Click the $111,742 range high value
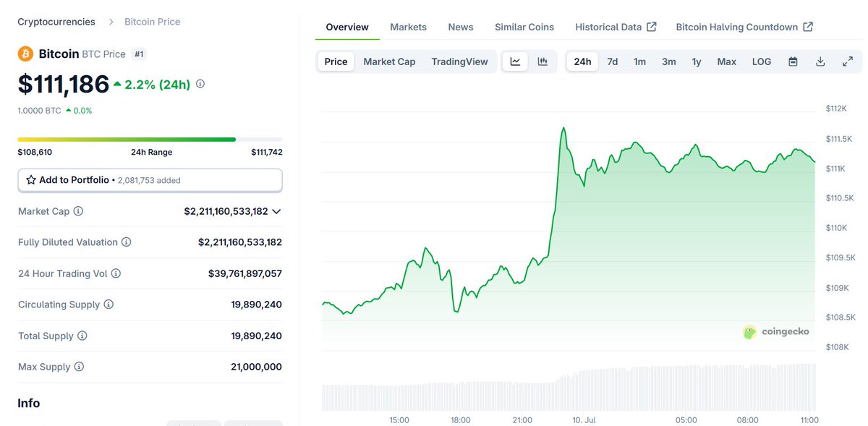This screenshot has width=868, height=426. [266, 152]
